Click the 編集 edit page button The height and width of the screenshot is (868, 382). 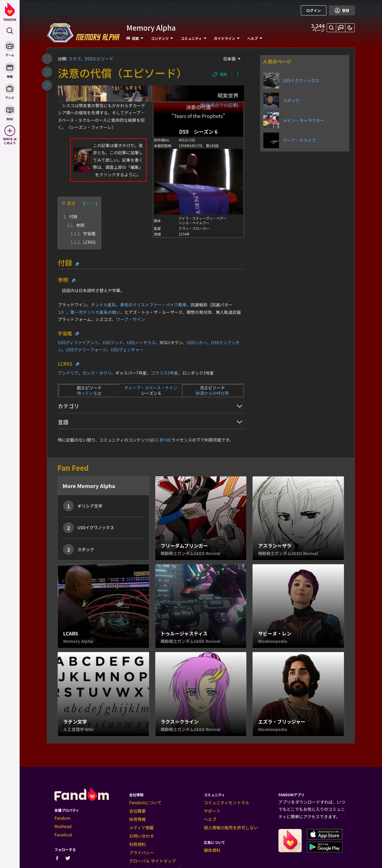pyautogui.click(x=220, y=74)
